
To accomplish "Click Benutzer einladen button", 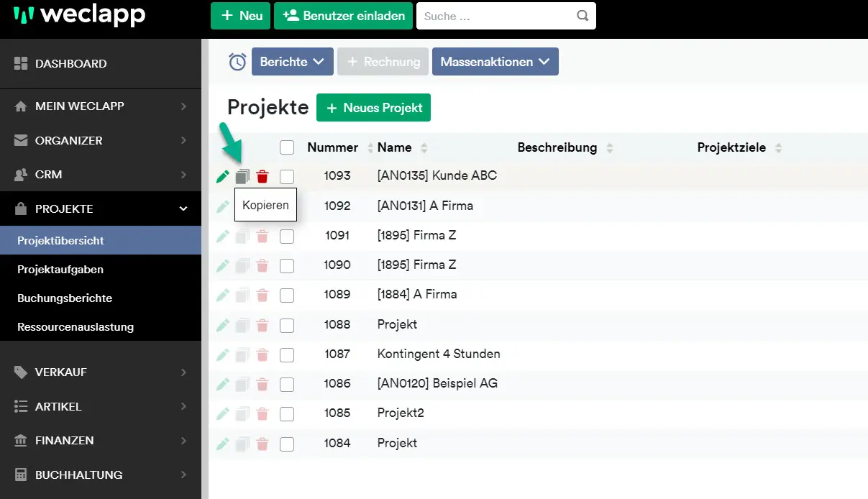I will coord(342,16).
